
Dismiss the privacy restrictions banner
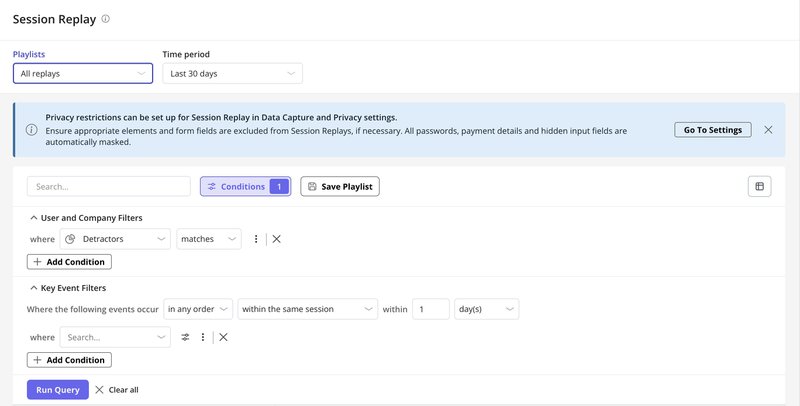click(x=768, y=130)
